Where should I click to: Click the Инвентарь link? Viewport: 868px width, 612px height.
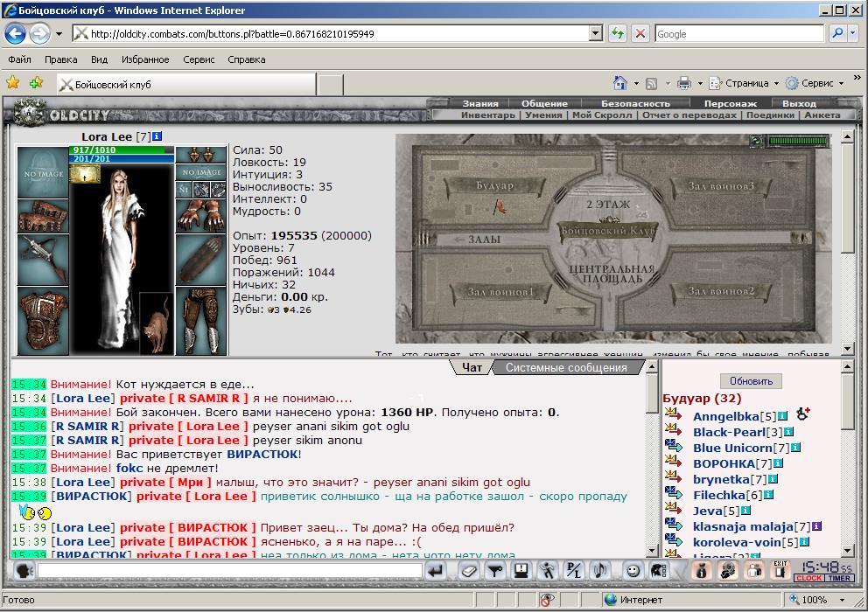487,115
